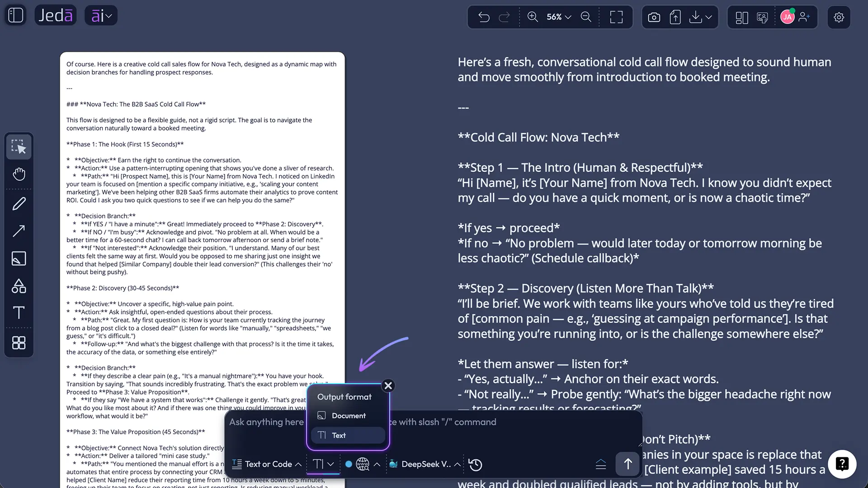This screenshot has width=868, height=488.
Task: Download the canvas
Action: [x=696, y=17]
